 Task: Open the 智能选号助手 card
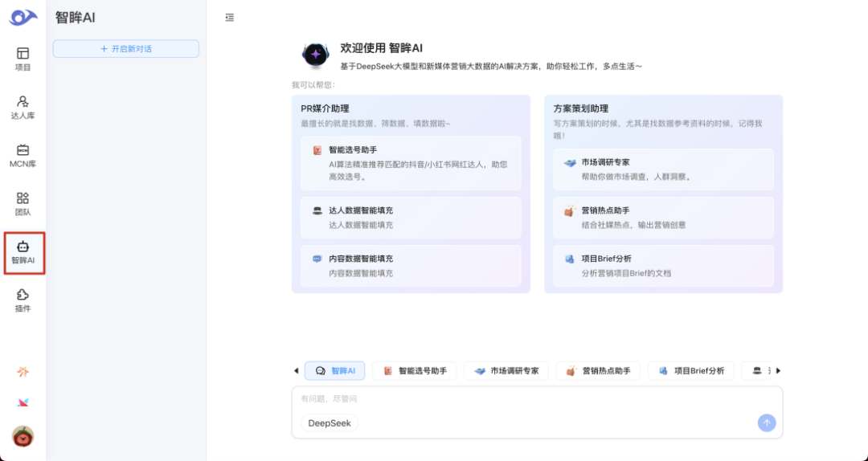click(x=411, y=163)
